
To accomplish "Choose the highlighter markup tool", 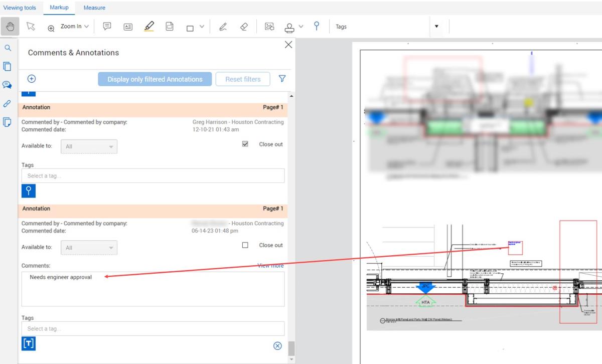I will pyautogui.click(x=149, y=27).
